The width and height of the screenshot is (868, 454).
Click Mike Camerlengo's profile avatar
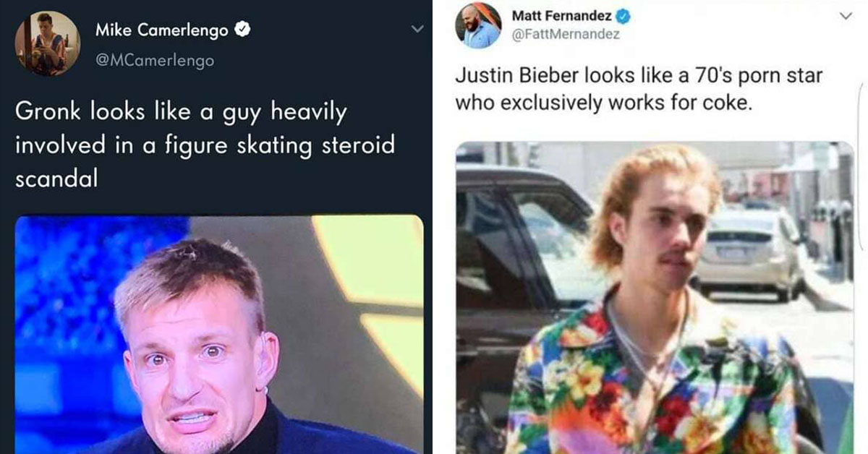coord(47,43)
